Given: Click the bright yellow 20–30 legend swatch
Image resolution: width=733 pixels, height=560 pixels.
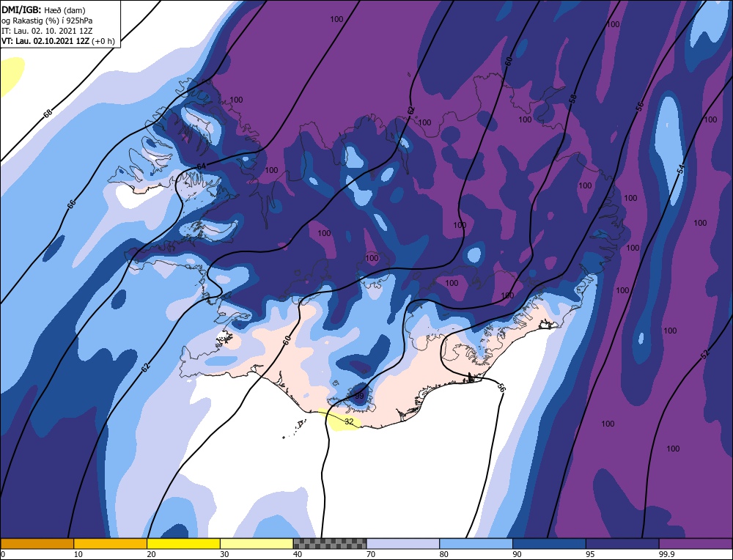Looking at the screenshot, I should click(183, 544).
